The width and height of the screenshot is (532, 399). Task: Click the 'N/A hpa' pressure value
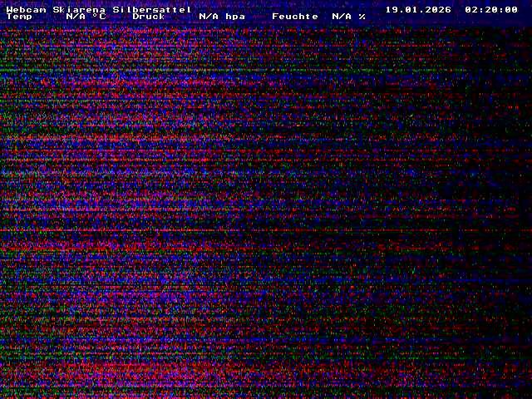coord(222,17)
